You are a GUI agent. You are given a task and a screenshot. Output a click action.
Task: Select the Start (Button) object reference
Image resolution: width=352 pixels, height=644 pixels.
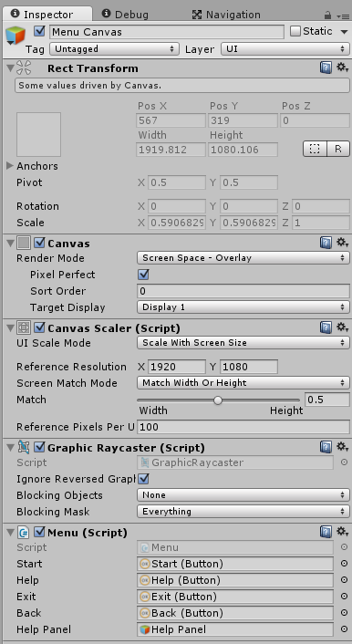click(x=235, y=564)
